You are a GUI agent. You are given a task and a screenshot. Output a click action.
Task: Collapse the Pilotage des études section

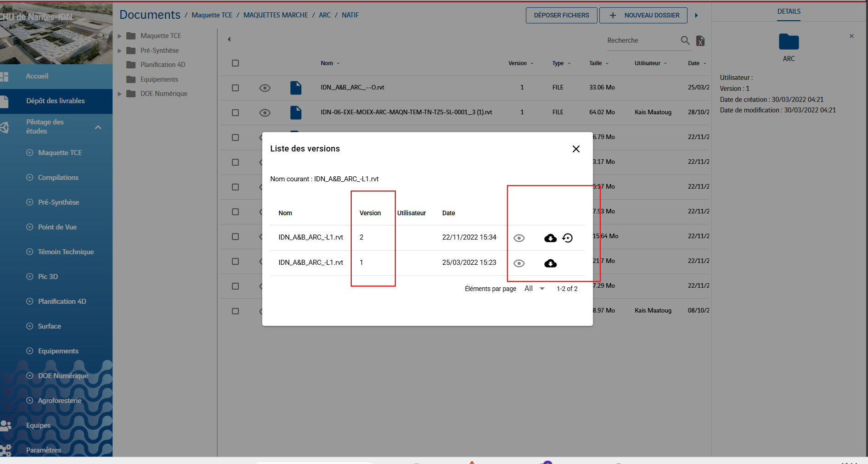[x=98, y=127]
